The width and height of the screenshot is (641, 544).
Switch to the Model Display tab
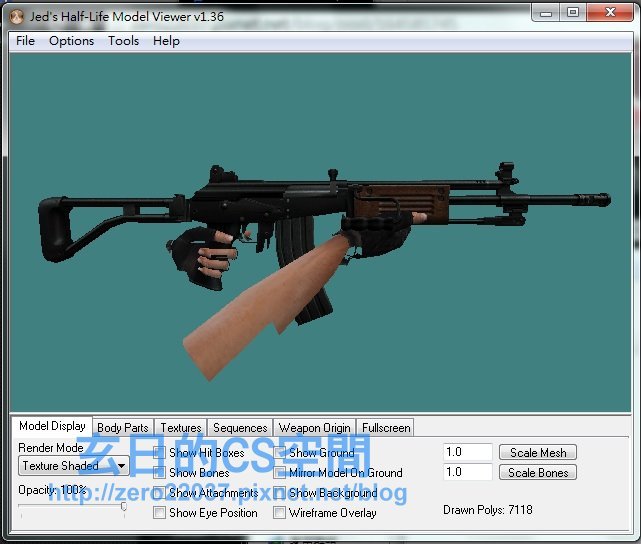click(x=52, y=426)
